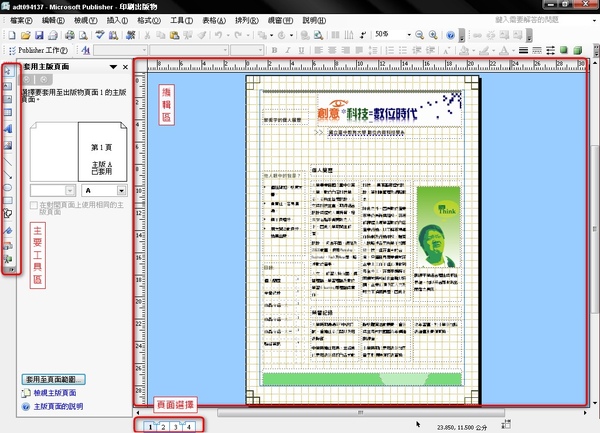Open the Shadow Style button

tap(564, 50)
